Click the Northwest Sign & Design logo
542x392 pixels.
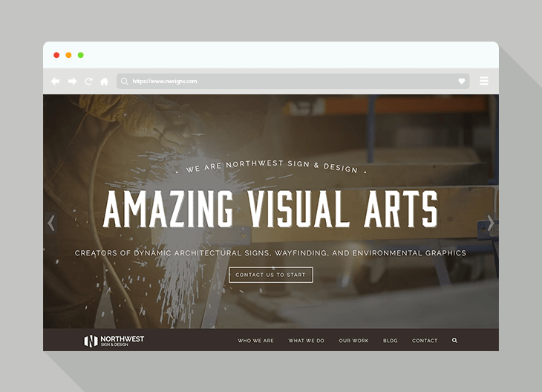tap(114, 341)
